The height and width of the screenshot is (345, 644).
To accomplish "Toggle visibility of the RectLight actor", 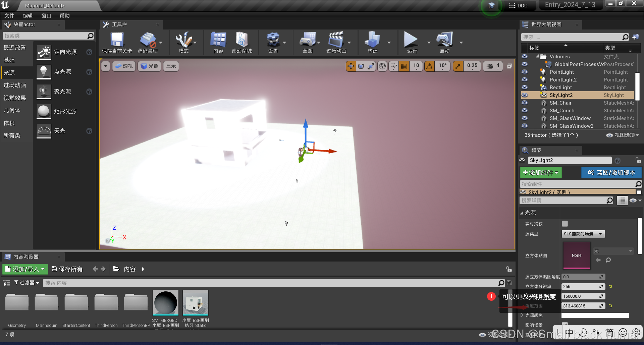I will click(x=525, y=88).
